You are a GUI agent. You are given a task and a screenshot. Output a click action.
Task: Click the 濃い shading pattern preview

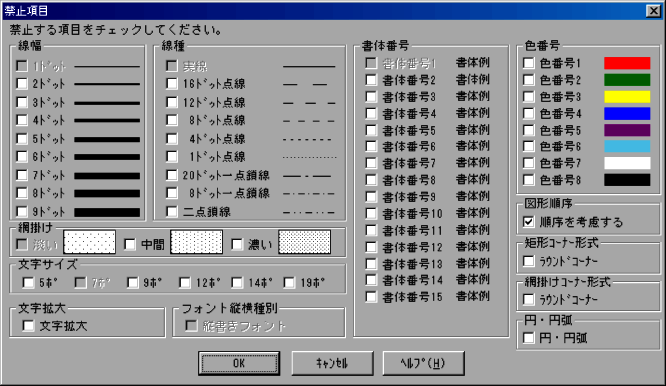click(304, 242)
